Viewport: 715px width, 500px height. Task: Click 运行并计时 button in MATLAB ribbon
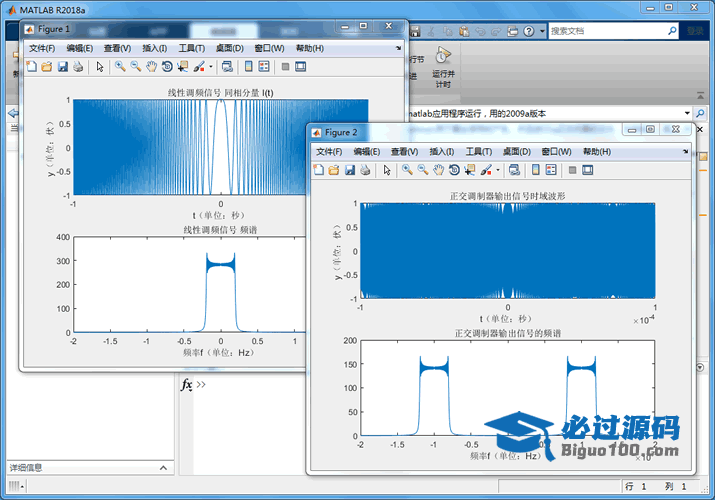(443, 67)
